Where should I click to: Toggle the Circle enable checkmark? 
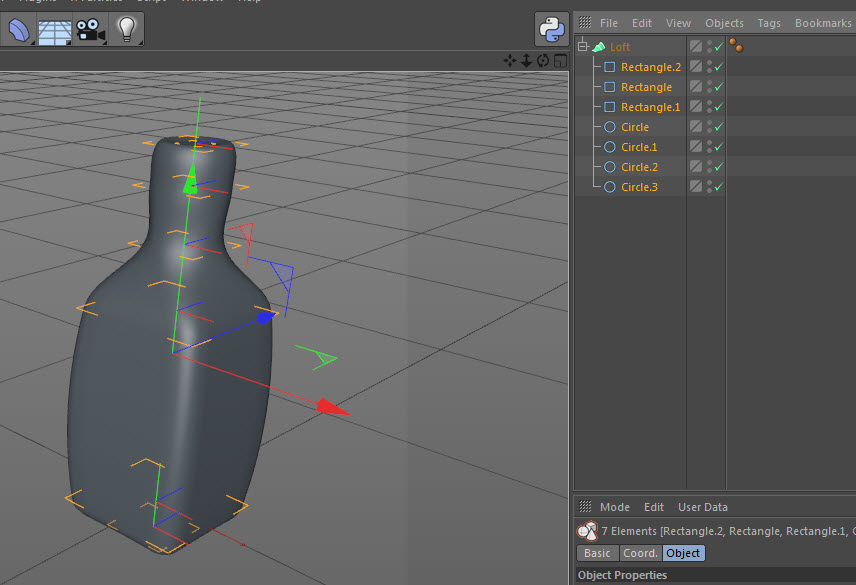718,127
